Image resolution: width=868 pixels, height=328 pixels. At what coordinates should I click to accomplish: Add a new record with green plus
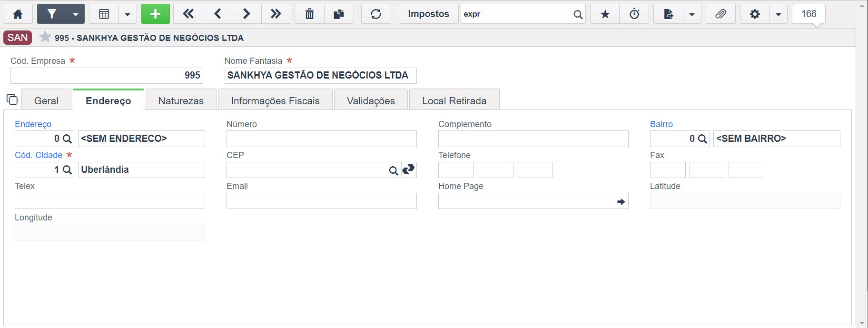[x=155, y=14]
